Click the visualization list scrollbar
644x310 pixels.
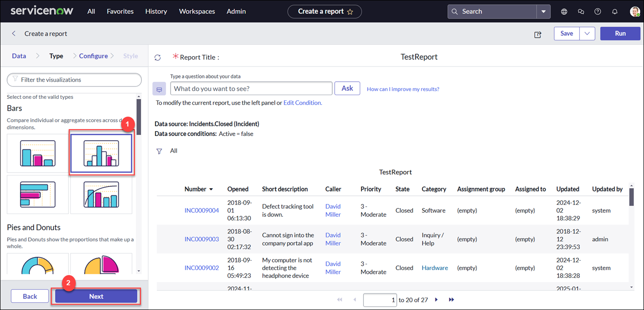point(139,116)
